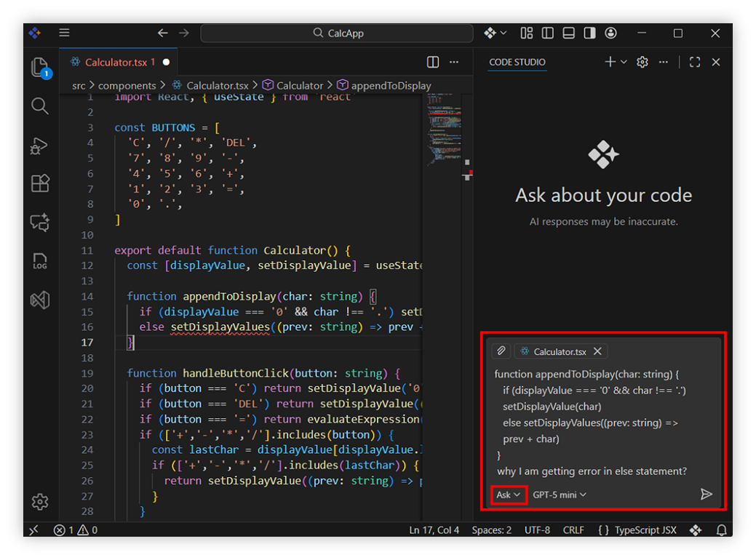Click the paperclip attach context icon
The image size is (756, 560).
(501, 351)
